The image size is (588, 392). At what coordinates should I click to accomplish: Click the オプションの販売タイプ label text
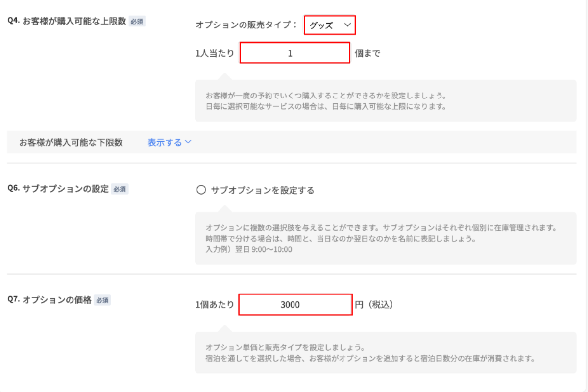pyautogui.click(x=246, y=25)
